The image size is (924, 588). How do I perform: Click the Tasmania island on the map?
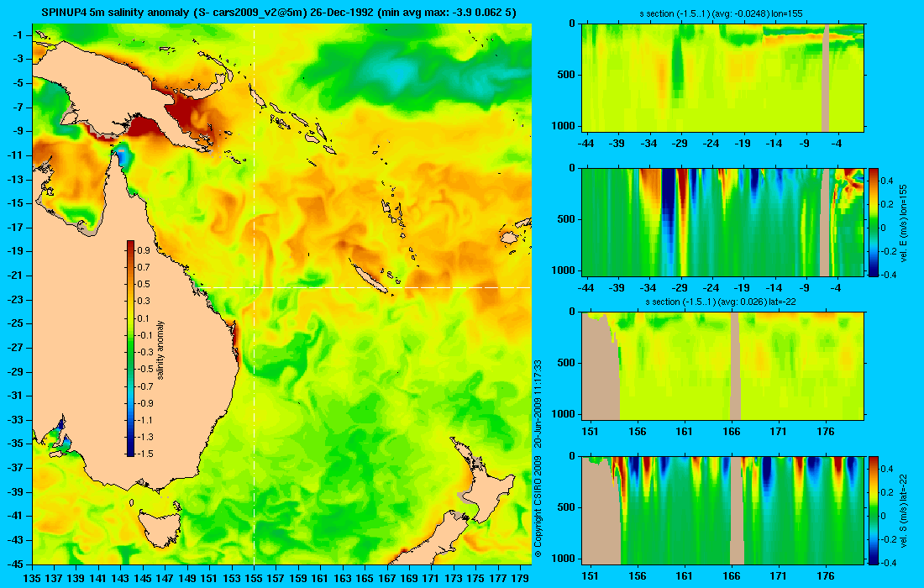[158, 528]
